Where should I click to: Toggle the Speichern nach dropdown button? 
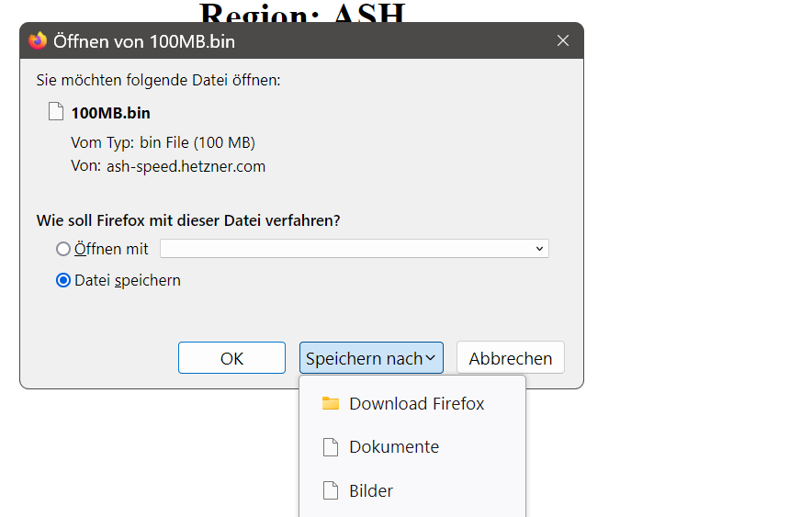(371, 358)
